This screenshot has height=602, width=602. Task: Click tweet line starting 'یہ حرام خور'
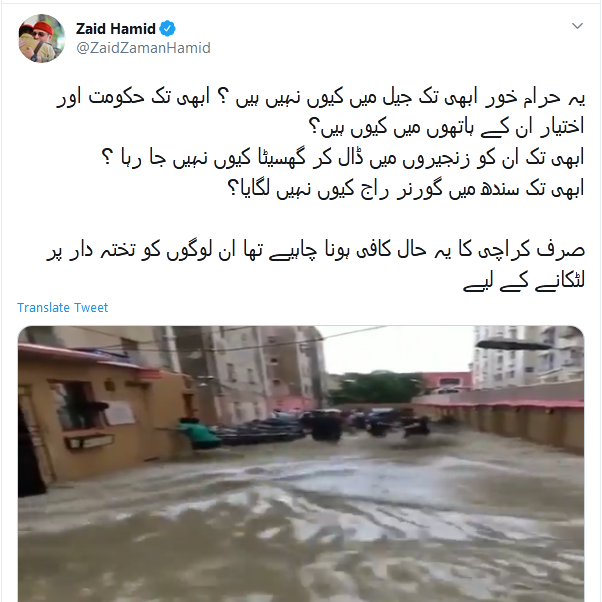tap(321, 98)
